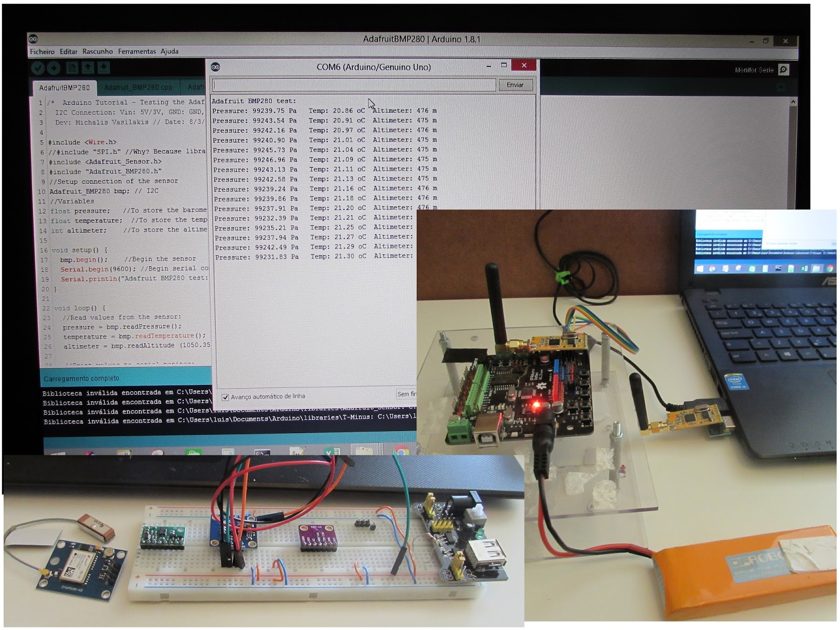Click the 'Temp: 20.86 oC' reading
This screenshot has width=840, height=630.
(337, 111)
